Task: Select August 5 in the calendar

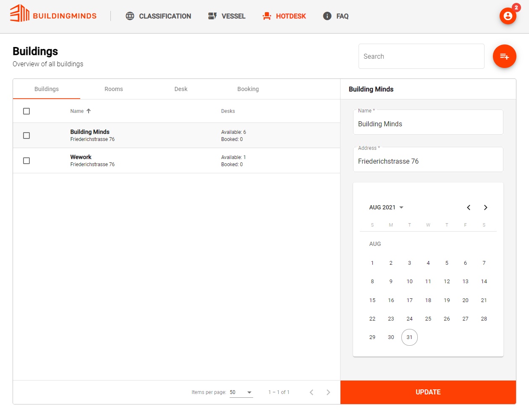Action: 447,263
